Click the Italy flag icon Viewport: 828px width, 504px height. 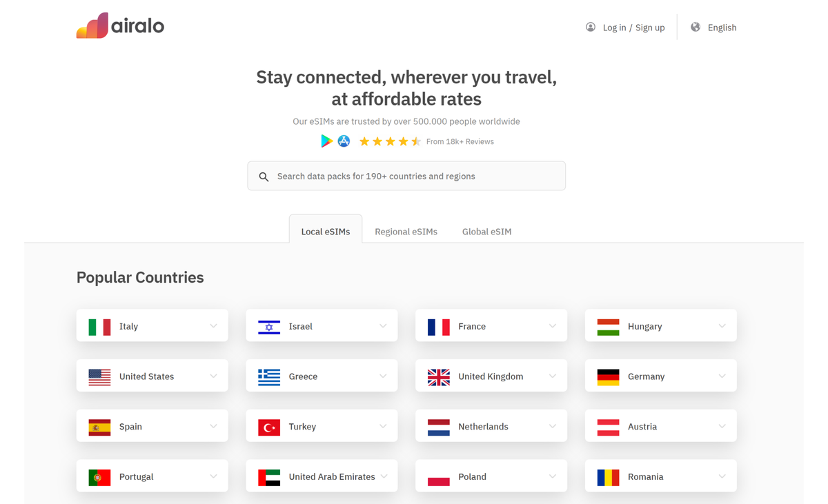[99, 327]
